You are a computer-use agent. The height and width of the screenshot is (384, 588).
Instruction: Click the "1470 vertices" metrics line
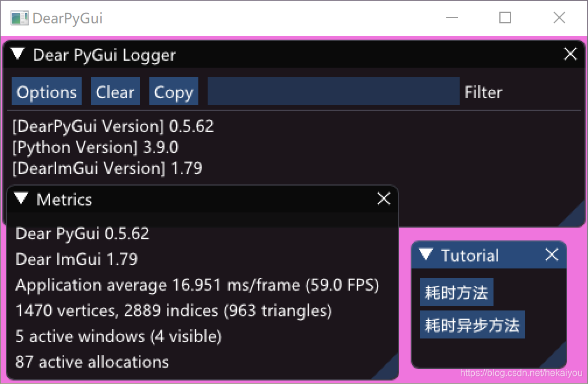pos(174,311)
